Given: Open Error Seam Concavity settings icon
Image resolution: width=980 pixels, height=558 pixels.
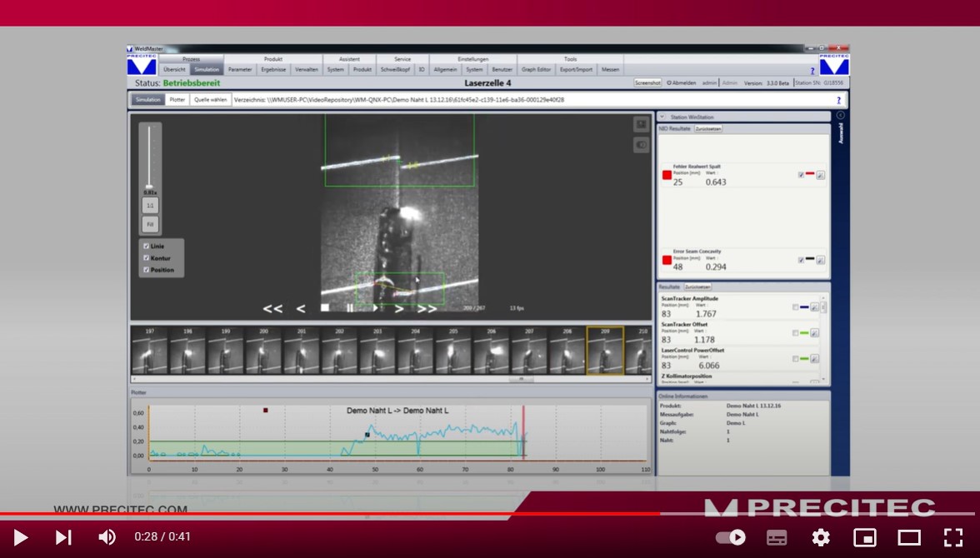Looking at the screenshot, I should [821, 260].
